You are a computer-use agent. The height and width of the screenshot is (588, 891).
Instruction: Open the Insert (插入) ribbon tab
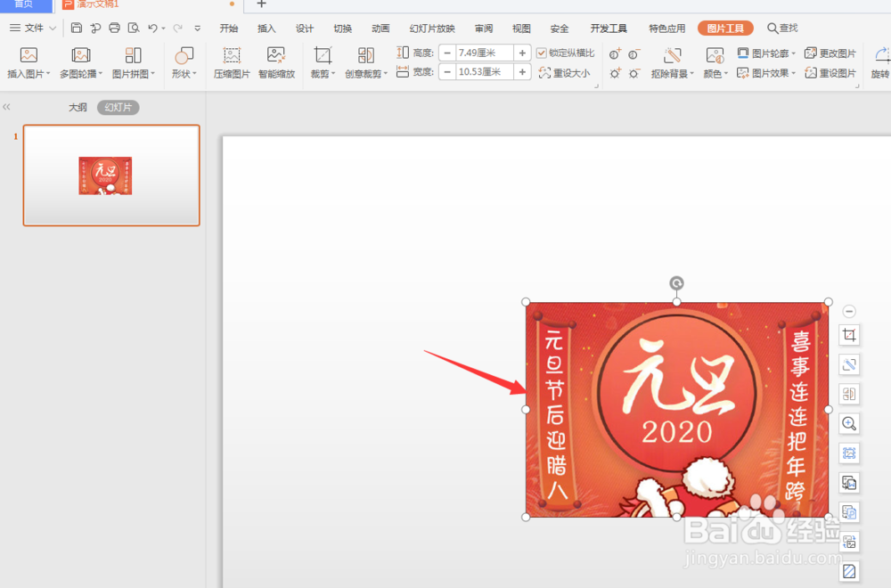266,29
